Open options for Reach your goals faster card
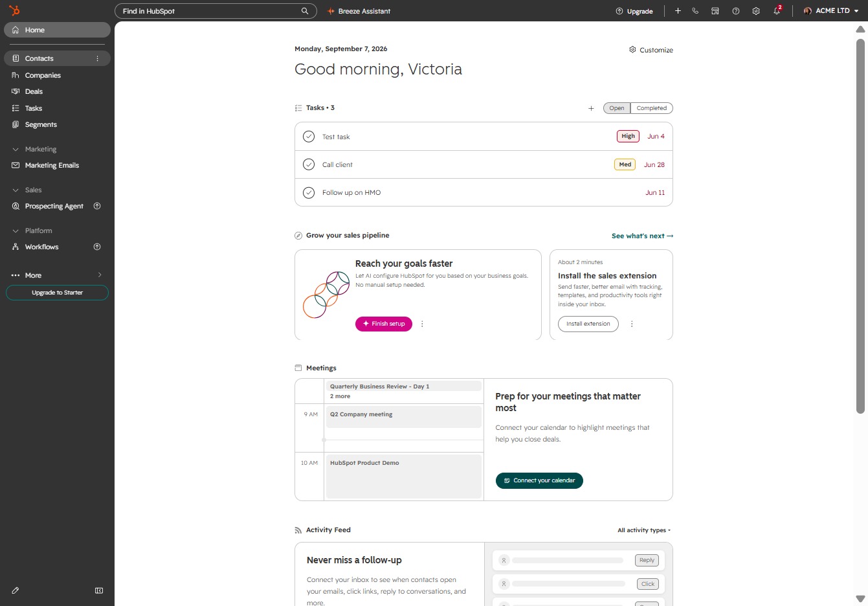868x606 pixels. click(x=422, y=324)
